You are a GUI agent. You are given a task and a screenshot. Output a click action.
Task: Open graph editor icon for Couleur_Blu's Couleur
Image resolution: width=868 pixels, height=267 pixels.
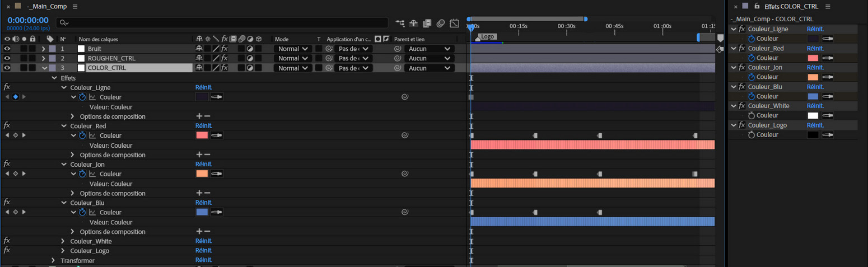point(92,213)
